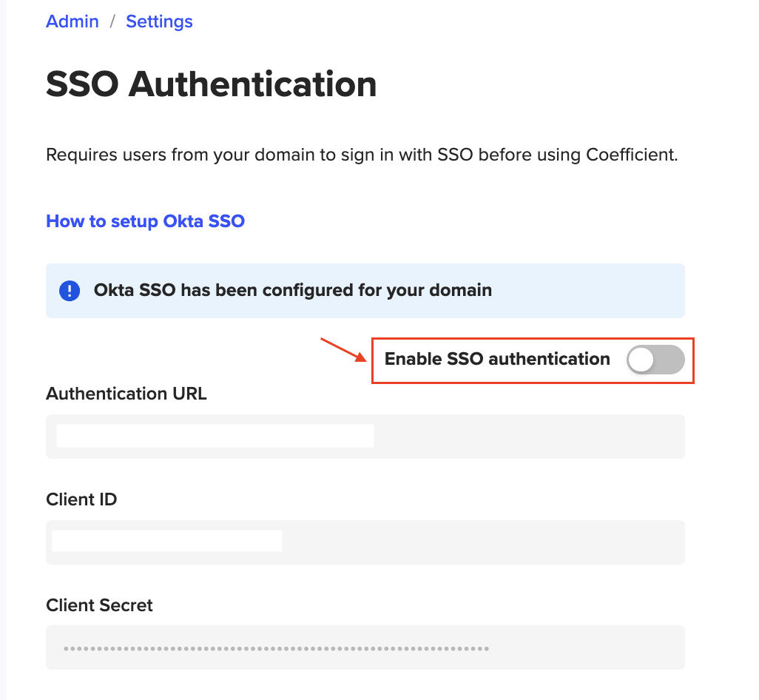Focus the Authentication URL input field

365,437
